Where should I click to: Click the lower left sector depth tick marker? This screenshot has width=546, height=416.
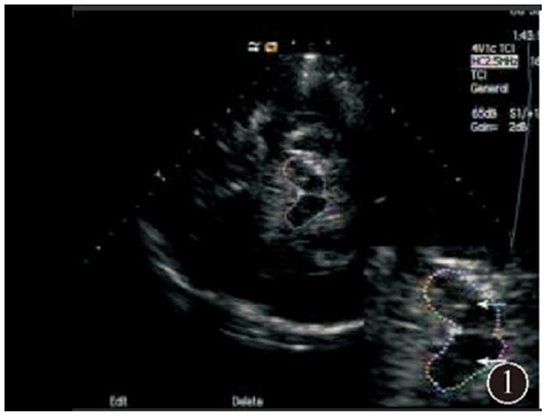[159, 175]
